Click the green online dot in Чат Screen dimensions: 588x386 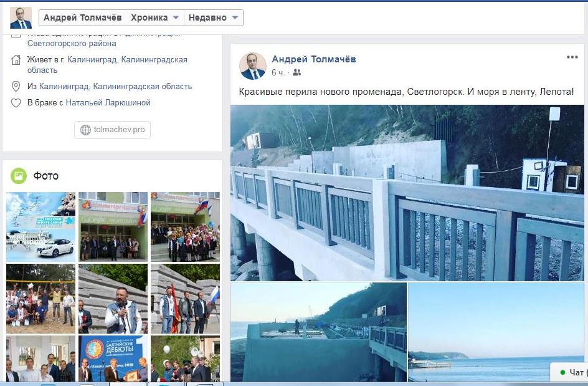(562, 372)
